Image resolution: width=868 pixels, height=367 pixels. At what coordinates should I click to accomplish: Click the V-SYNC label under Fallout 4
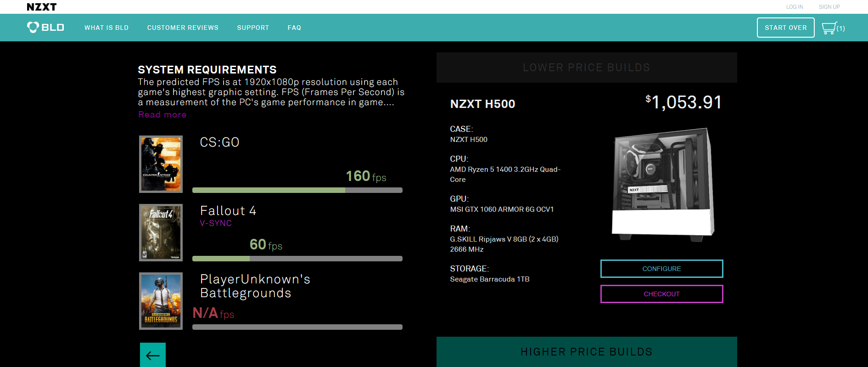(x=216, y=223)
